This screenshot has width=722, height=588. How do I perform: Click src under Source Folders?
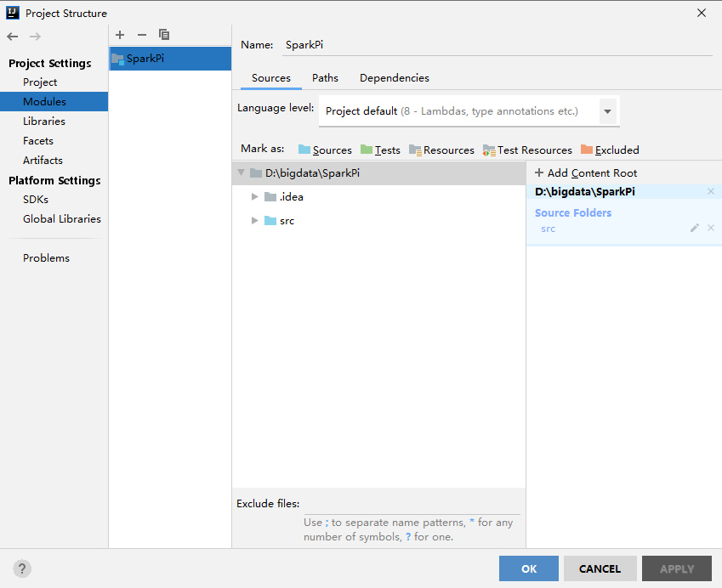coord(548,229)
